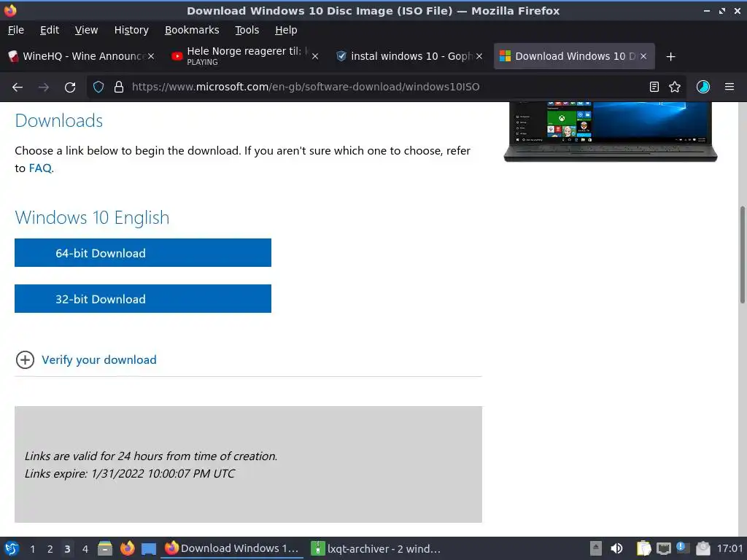This screenshot has height=560, width=747.
Task: Click the Windows 10 English heading
Action: tap(92, 217)
